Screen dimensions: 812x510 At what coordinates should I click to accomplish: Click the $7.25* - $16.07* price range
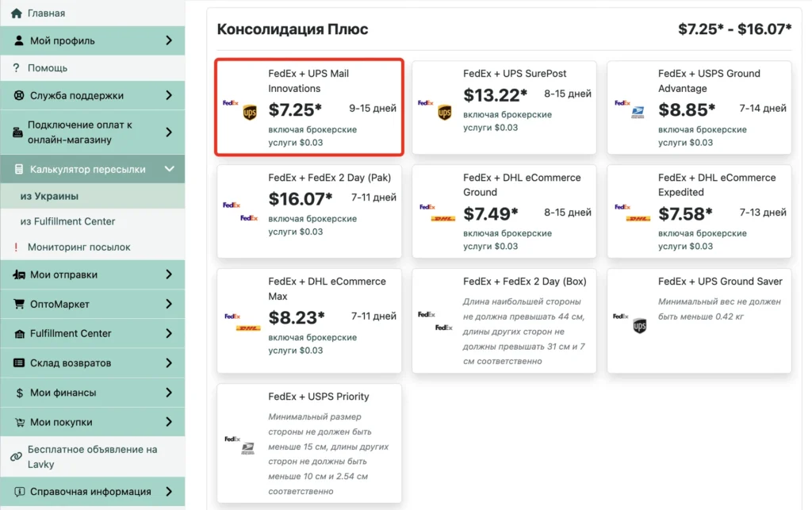click(735, 29)
